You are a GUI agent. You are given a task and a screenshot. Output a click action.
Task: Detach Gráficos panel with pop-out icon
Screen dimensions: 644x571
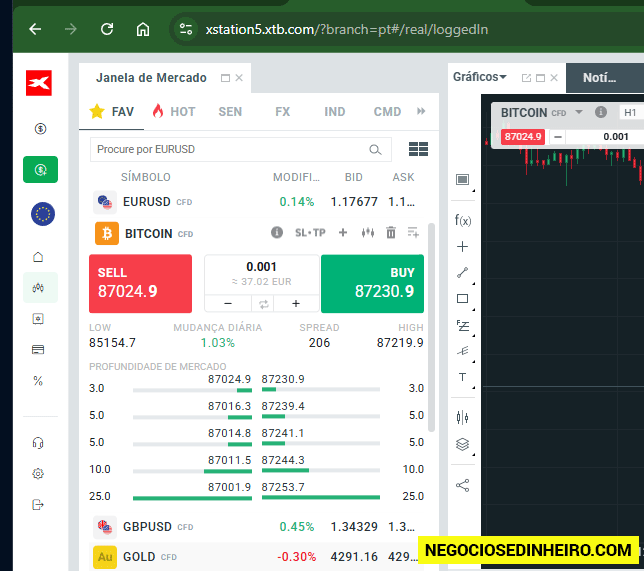pyautogui.click(x=526, y=78)
